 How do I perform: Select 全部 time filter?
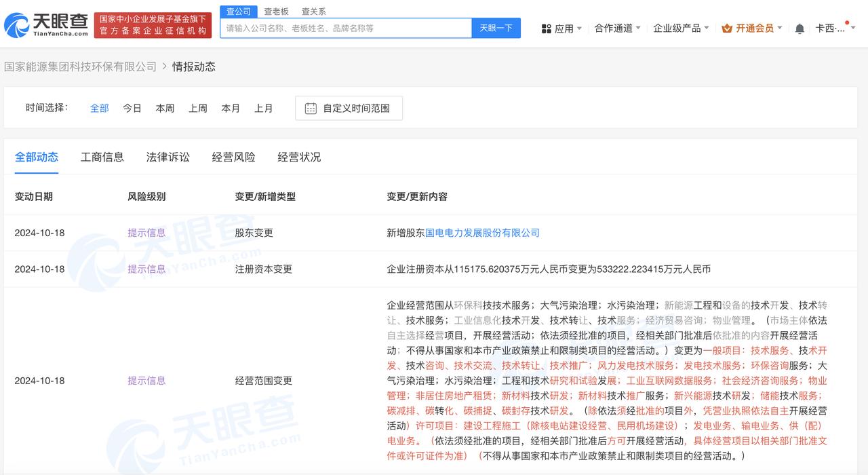pyautogui.click(x=100, y=109)
